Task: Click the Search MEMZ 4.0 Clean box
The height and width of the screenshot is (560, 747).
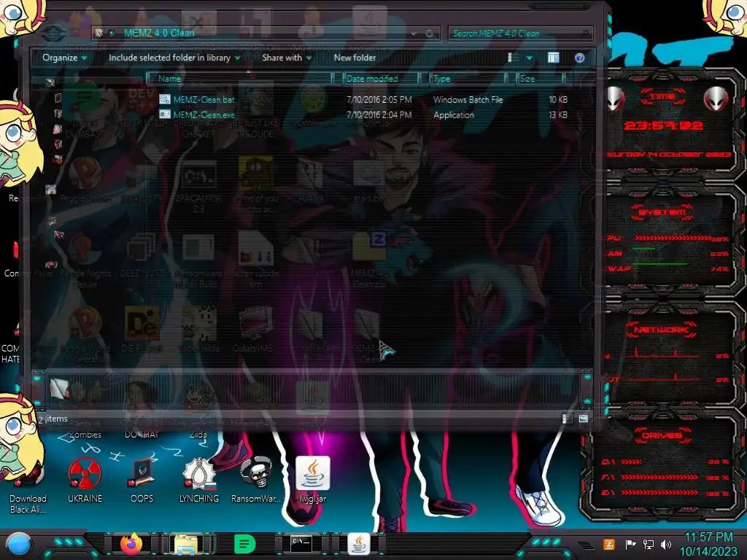Action: [519, 34]
